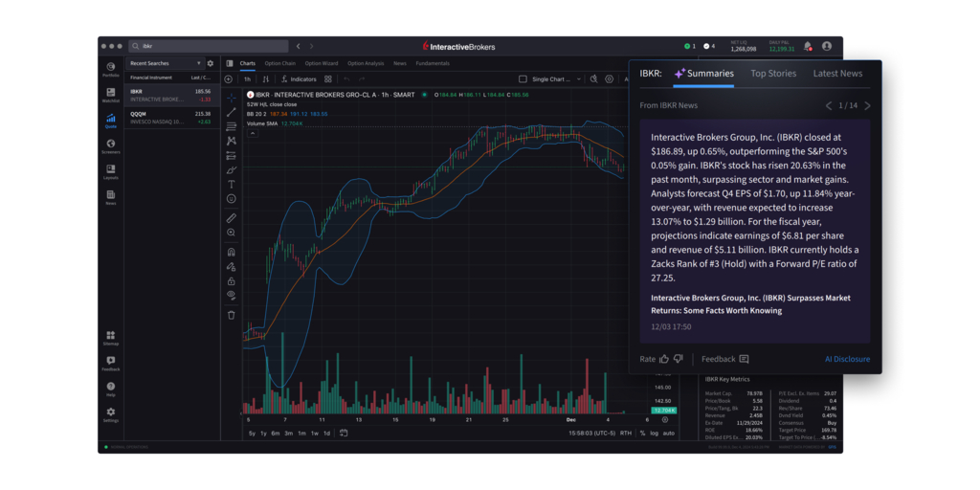The height and width of the screenshot is (490, 980).
Task: Open the Watchlist sidebar icon
Action: 111,95
